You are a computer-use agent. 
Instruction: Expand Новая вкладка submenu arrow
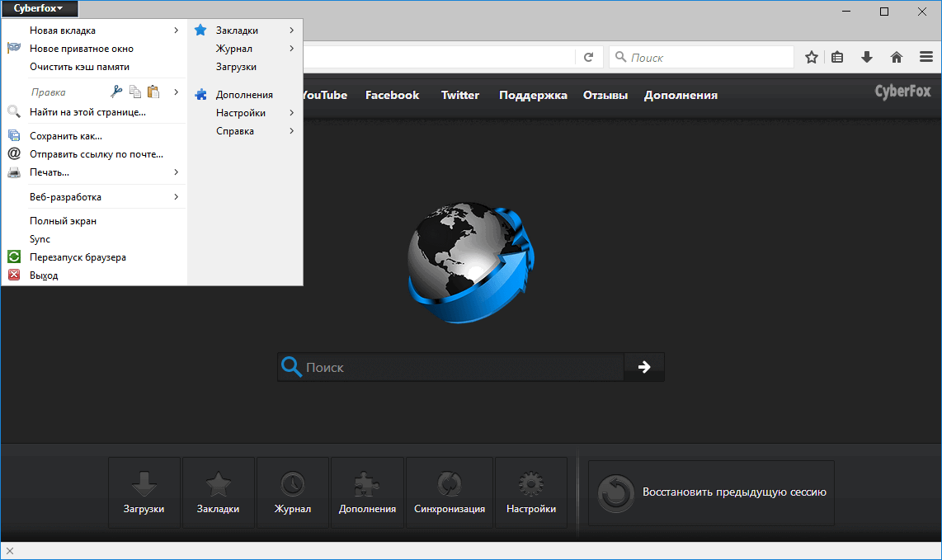pos(176,30)
